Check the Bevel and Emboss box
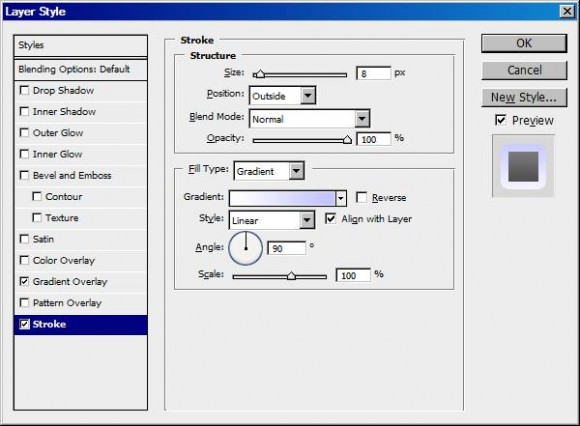This screenshot has width=580, height=426. [x=24, y=175]
